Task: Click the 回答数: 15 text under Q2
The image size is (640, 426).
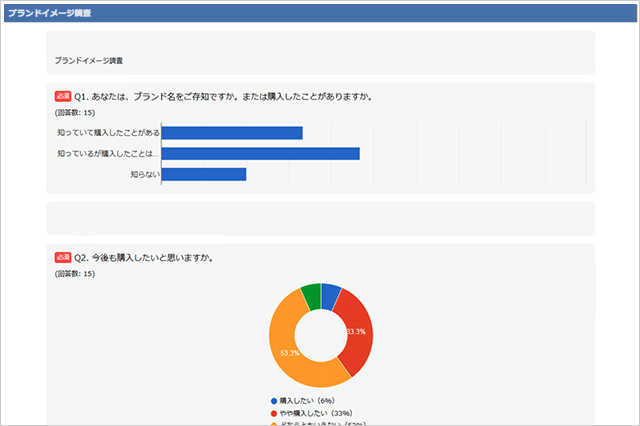Action: pos(75,274)
